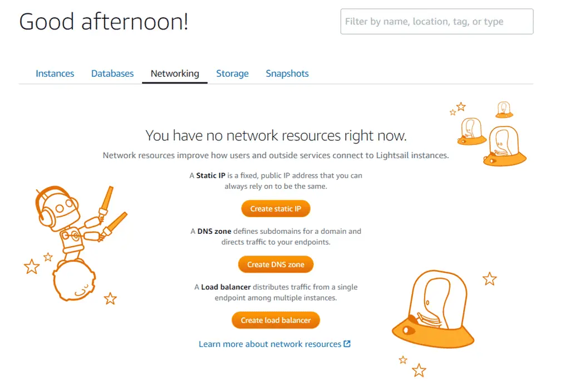570x392 pixels.
Task: Click the Create static IP button
Action: click(x=276, y=209)
